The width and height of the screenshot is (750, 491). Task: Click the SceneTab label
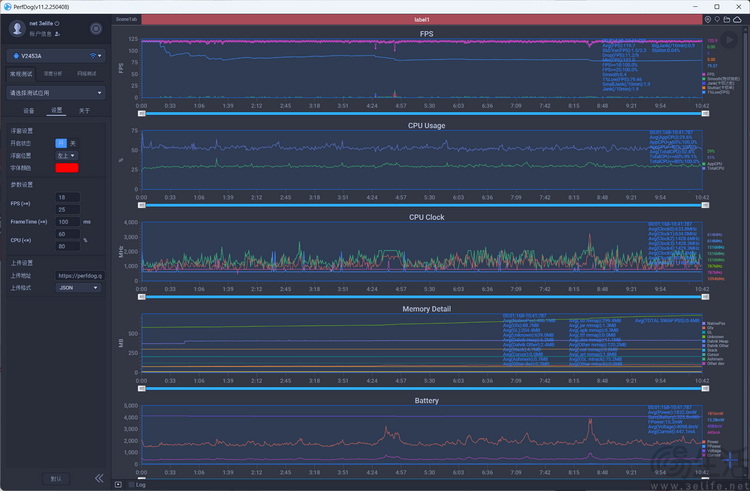126,20
